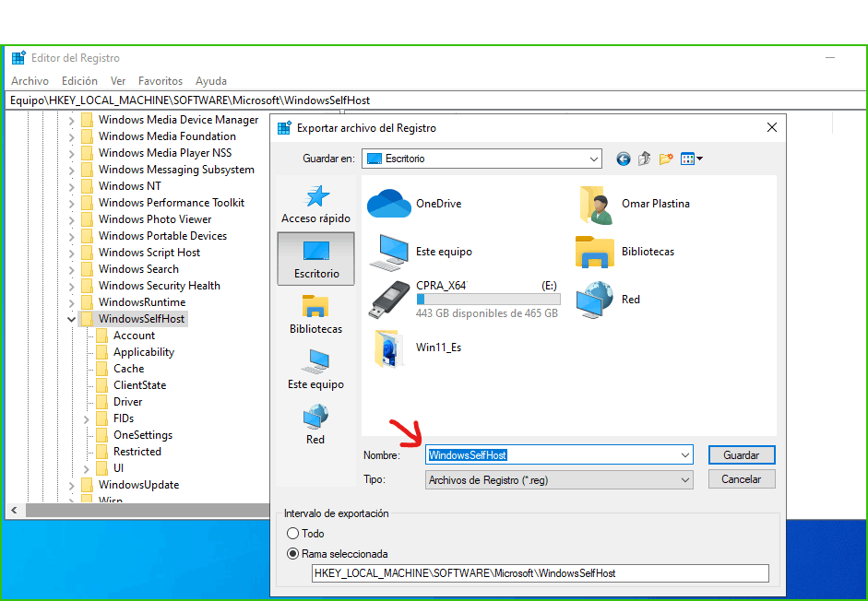Select the Cache subkey folder icon
This screenshot has height=601, width=868.
pos(101,369)
